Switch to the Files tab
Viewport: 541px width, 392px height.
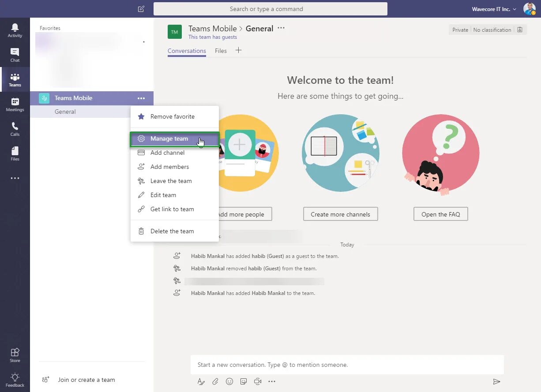pyautogui.click(x=221, y=51)
